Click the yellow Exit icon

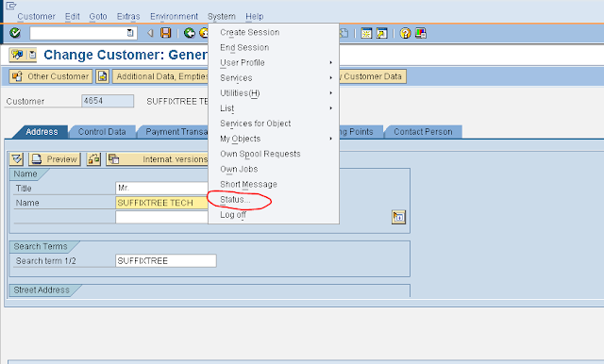click(204, 33)
